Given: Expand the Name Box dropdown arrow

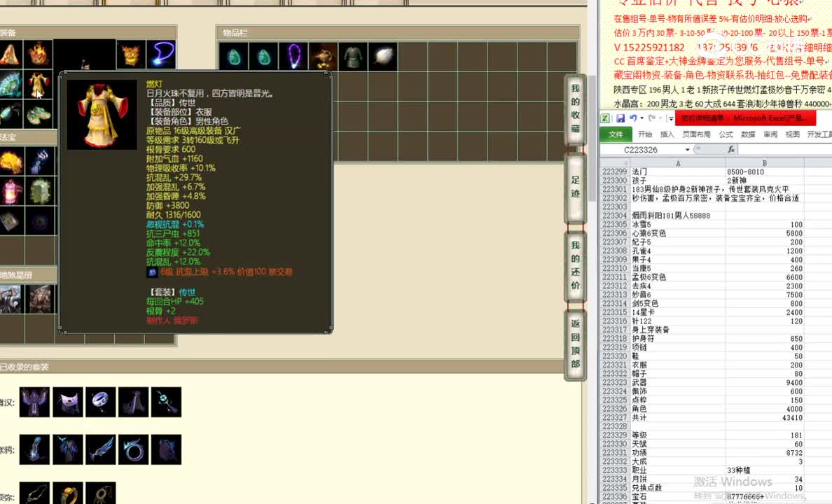Looking at the screenshot, I should tap(687, 150).
